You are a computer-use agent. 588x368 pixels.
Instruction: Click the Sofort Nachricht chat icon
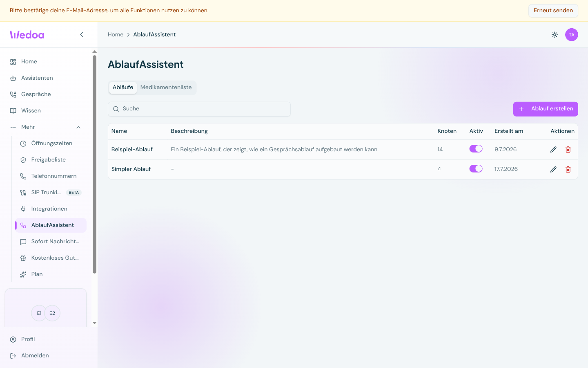pos(23,242)
